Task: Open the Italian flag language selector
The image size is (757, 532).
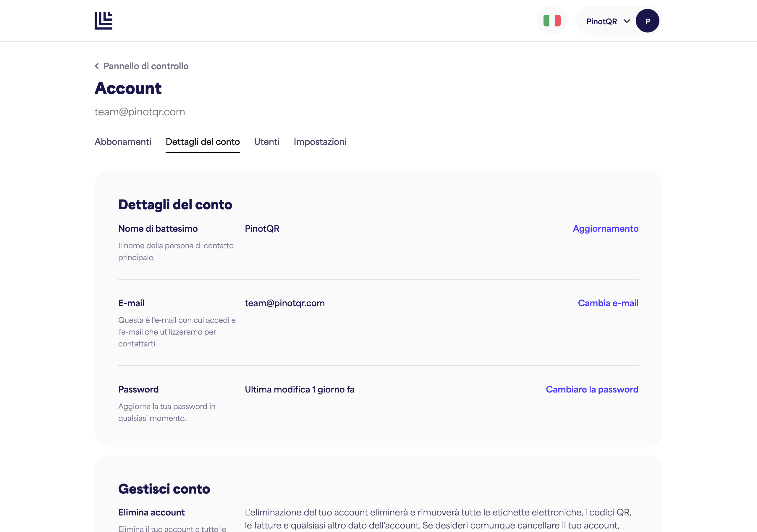Action: tap(551, 21)
